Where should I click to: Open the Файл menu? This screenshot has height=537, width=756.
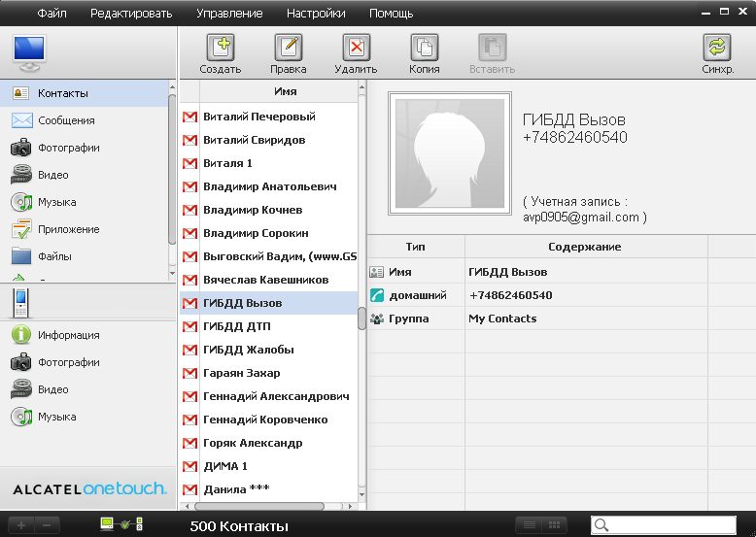point(52,13)
